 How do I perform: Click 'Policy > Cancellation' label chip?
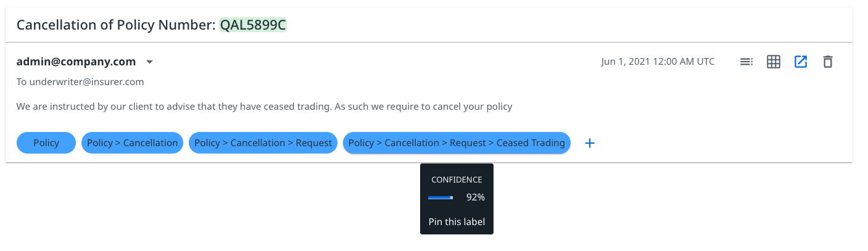point(132,143)
